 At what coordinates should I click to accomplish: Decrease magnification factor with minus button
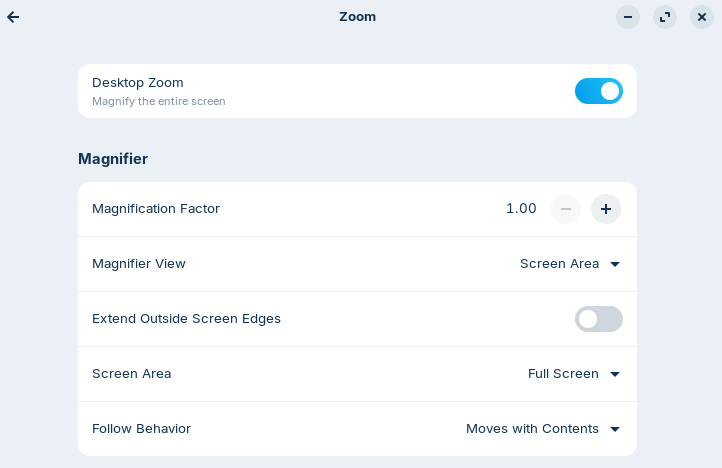(x=566, y=209)
